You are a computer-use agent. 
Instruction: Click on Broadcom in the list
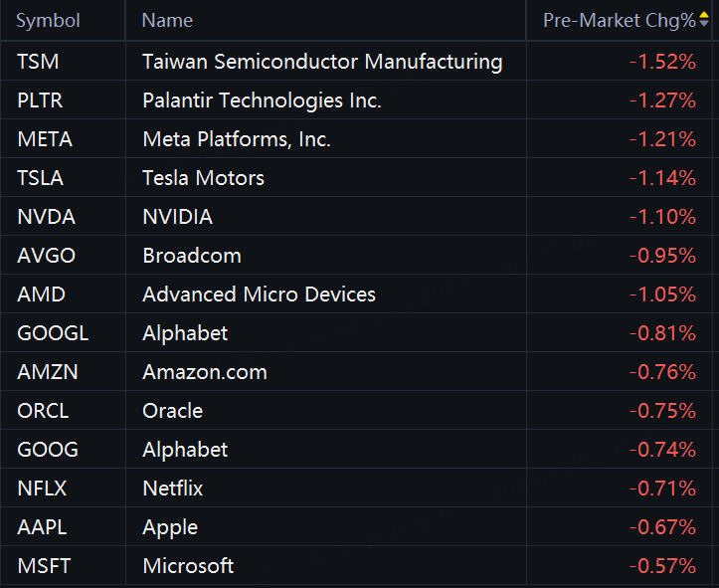(191, 256)
